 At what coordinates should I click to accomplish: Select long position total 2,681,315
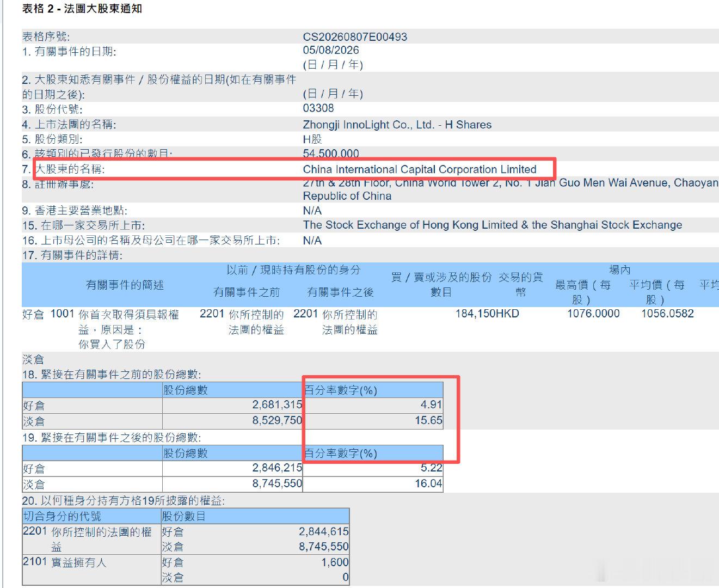[277, 405]
